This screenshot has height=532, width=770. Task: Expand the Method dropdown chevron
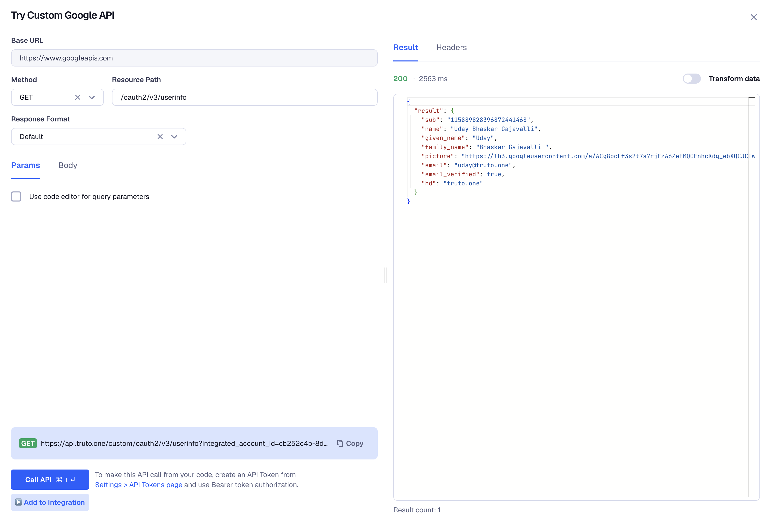tap(92, 97)
